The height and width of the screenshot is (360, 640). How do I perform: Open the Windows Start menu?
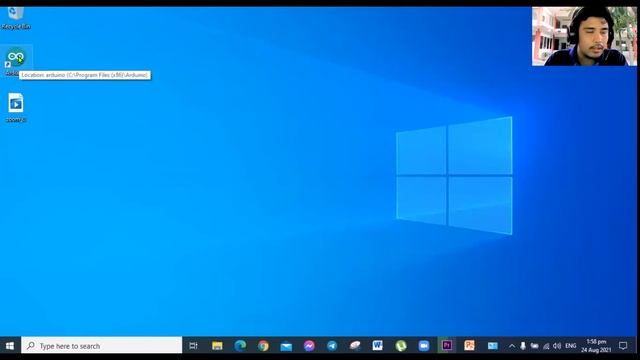click(10, 346)
